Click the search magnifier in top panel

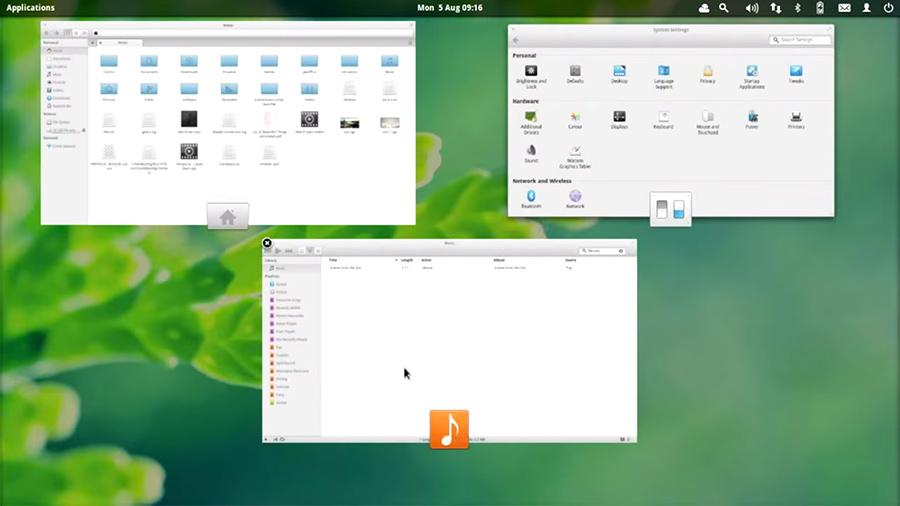coord(724,8)
